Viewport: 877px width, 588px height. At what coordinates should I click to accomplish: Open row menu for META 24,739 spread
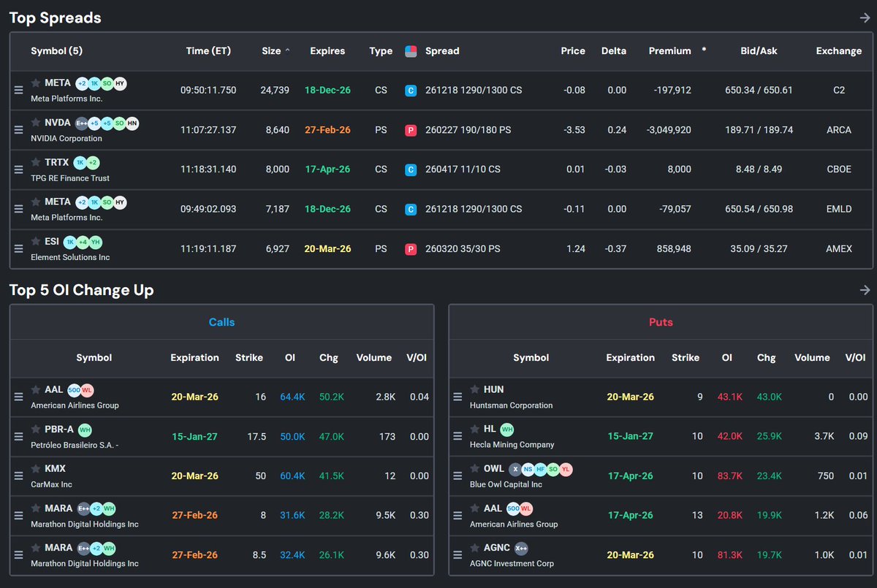19,91
